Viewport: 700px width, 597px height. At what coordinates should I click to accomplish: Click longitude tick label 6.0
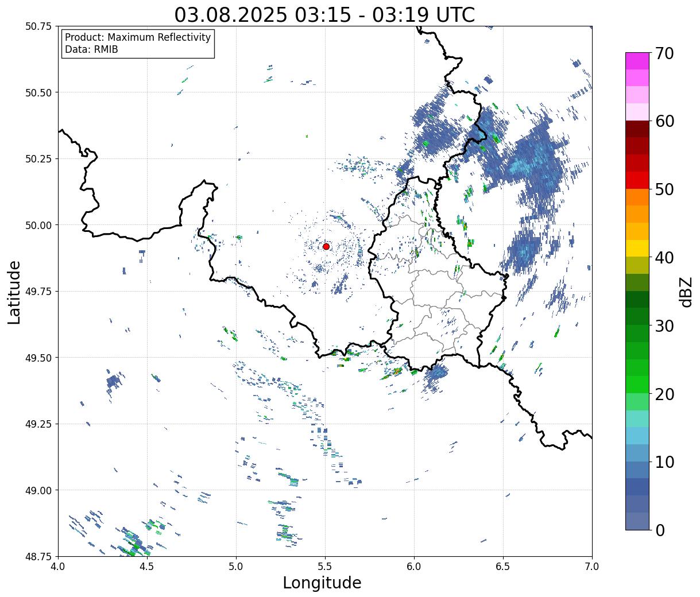click(x=414, y=567)
